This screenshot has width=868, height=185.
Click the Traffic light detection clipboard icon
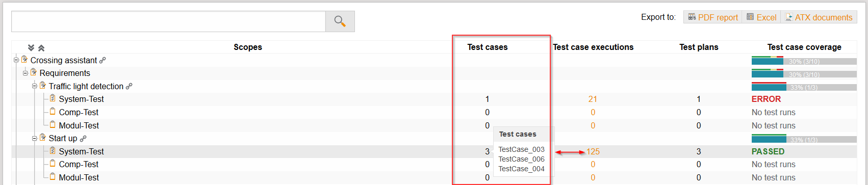point(42,86)
